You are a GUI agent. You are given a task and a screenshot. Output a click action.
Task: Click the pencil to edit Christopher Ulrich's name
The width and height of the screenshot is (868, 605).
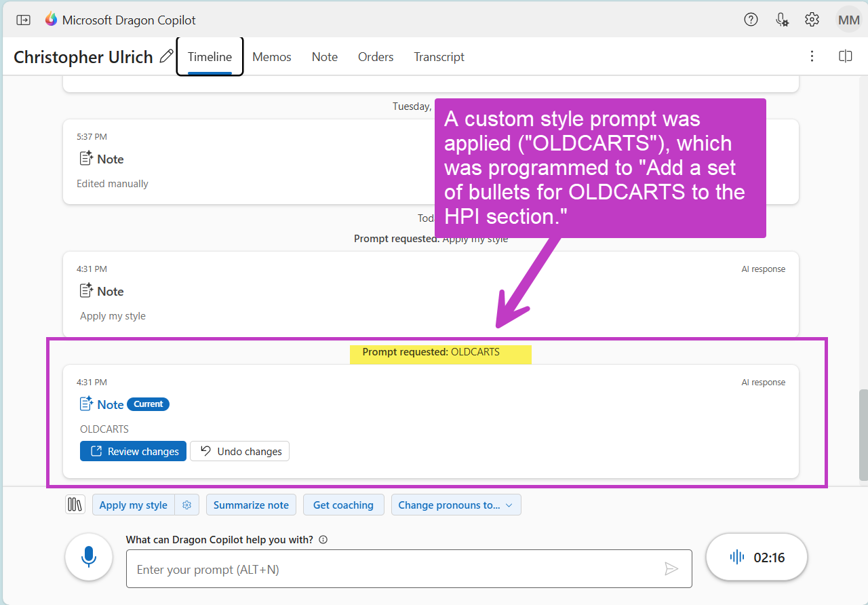[165, 56]
